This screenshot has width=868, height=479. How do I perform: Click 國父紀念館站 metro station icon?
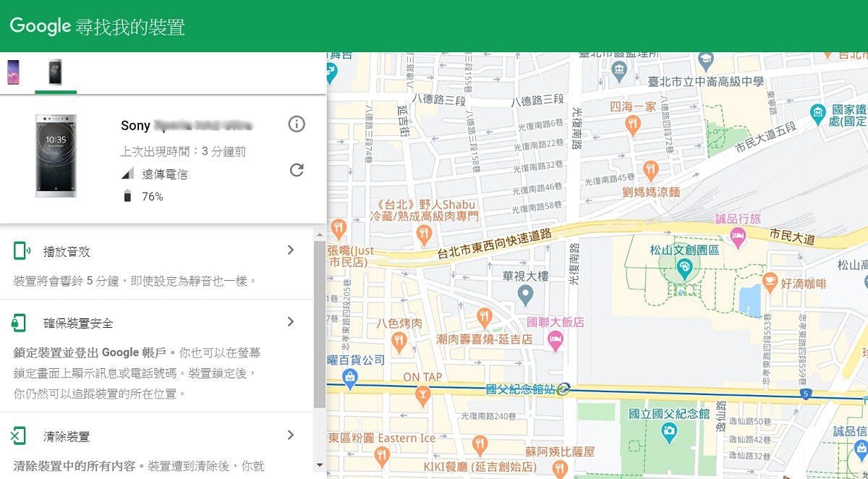[x=564, y=389]
